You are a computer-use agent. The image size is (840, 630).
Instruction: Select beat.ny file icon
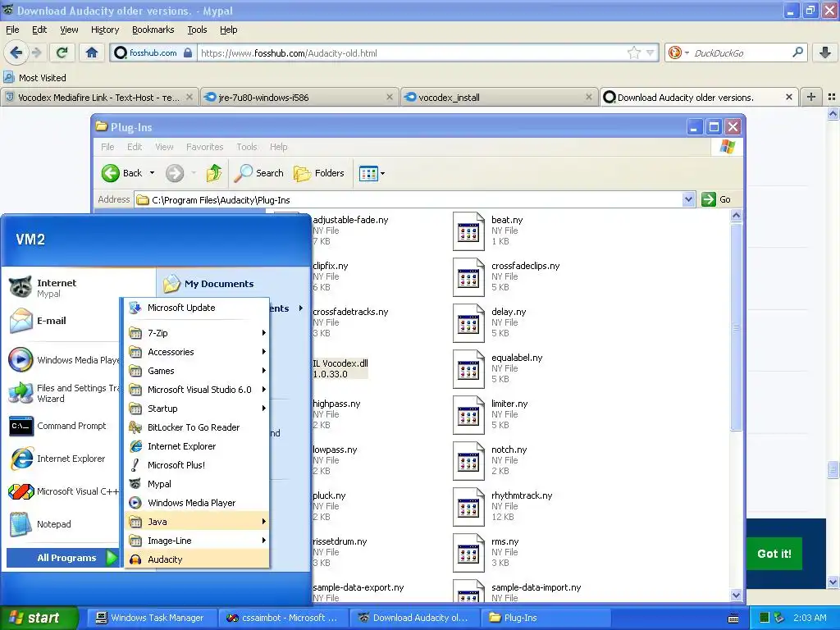468,231
